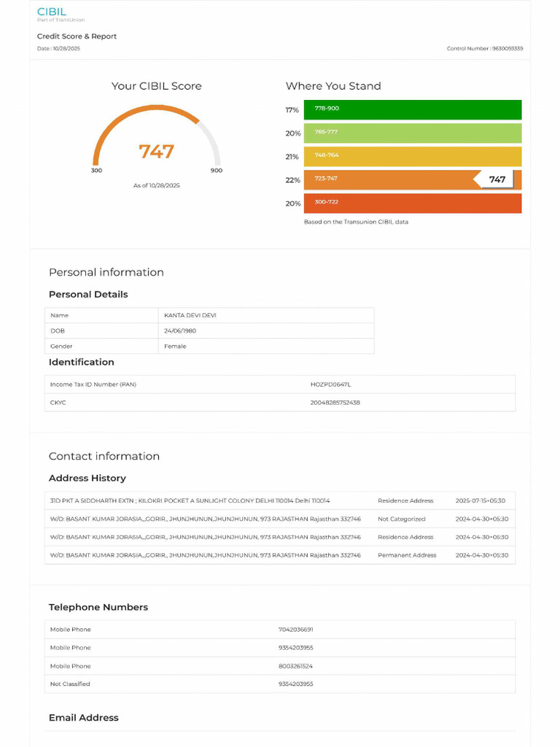Select the light green 765-777 band
Image resolution: width=560 pixels, height=747 pixels.
413,133
